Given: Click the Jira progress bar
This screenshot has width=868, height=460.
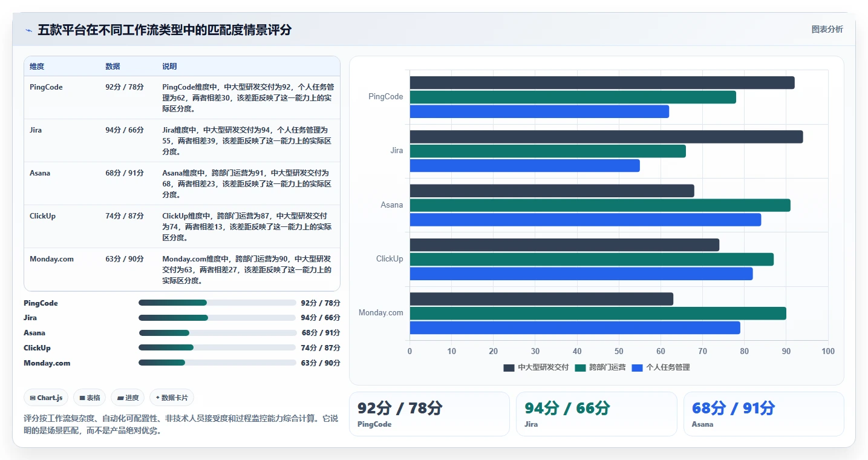Looking at the screenshot, I should pyautogui.click(x=218, y=318).
